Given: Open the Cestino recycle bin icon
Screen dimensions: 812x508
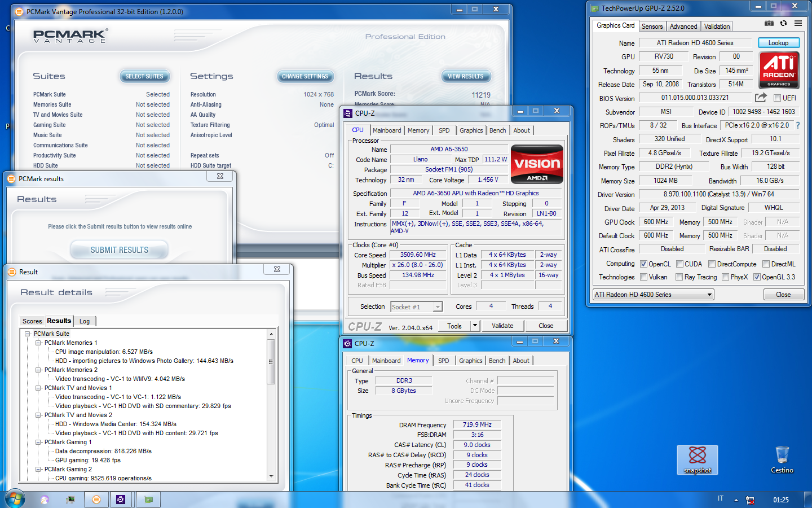Looking at the screenshot, I should pyautogui.click(x=782, y=459).
